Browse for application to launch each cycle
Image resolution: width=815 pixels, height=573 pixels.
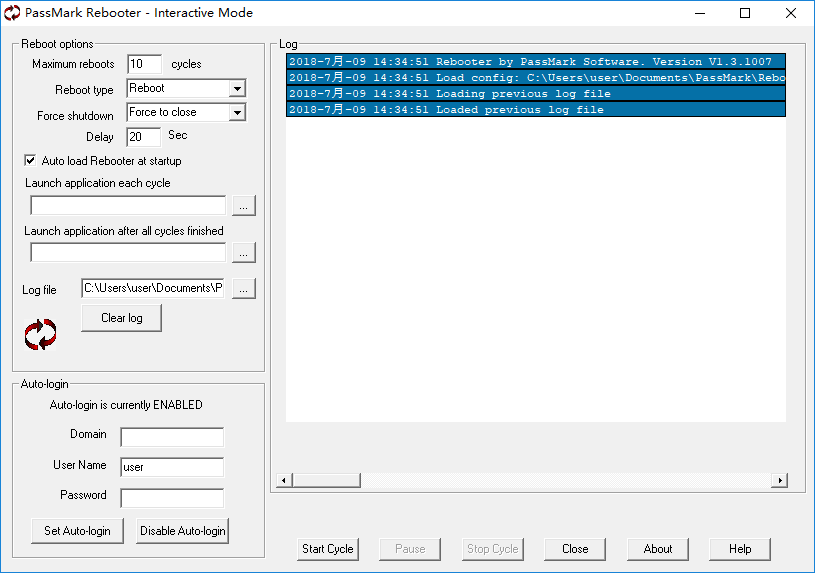point(244,205)
